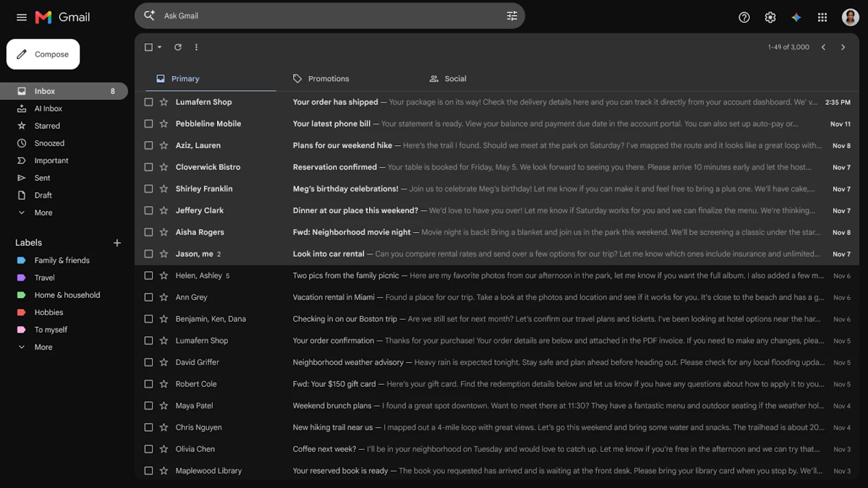Create a new label with plus icon
The image size is (868, 488).
point(117,243)
